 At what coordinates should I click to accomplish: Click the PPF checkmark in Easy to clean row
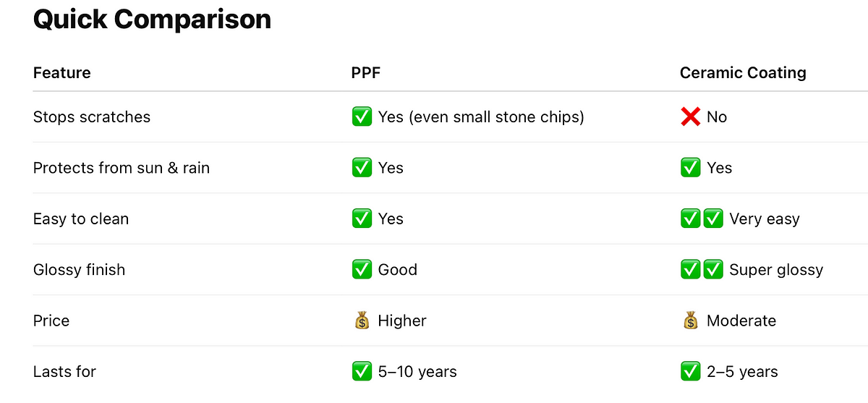(x=362, y=219)
